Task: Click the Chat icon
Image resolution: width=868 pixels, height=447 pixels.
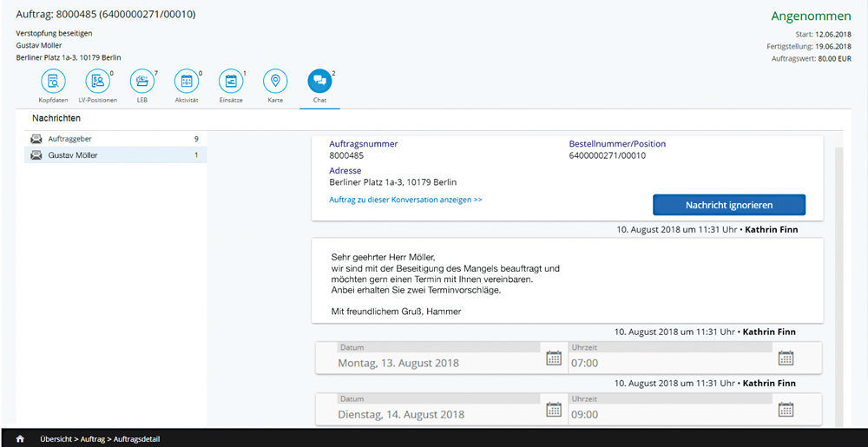Action: point(319,82)
